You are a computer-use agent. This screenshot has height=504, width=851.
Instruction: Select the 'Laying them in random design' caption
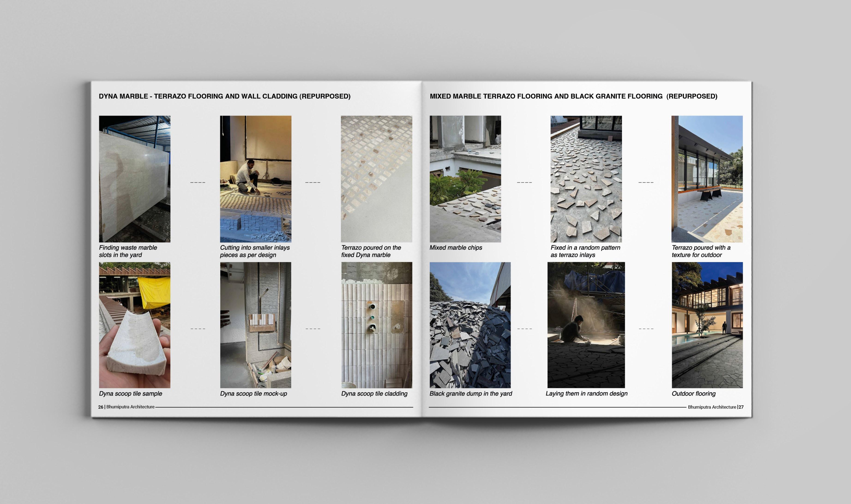(x=586, y=393)
